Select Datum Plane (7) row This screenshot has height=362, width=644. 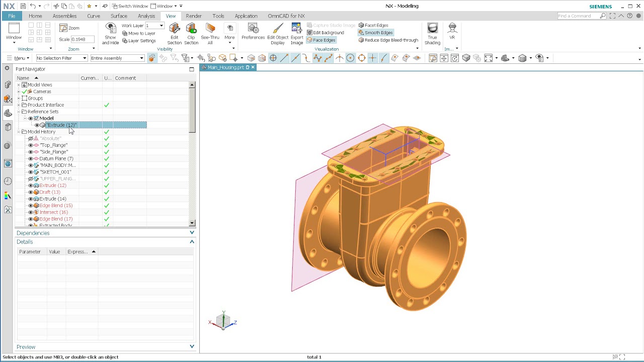point(56,159)
